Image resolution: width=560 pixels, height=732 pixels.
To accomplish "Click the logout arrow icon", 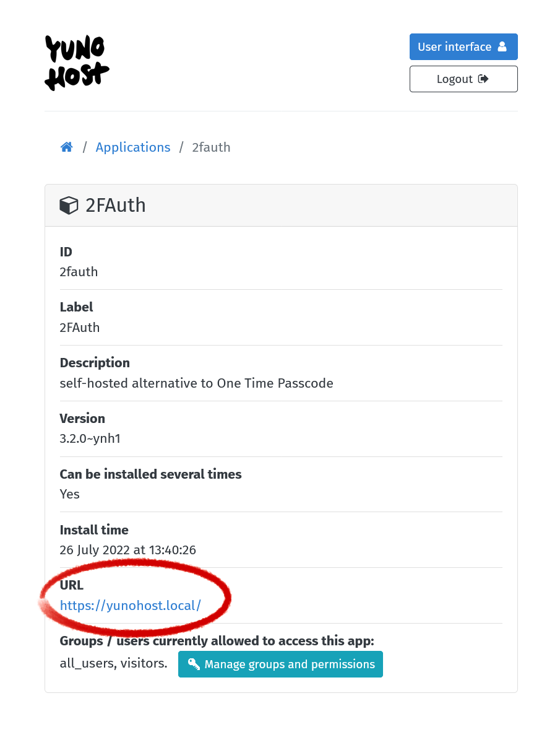I will (x=483, y=79).
